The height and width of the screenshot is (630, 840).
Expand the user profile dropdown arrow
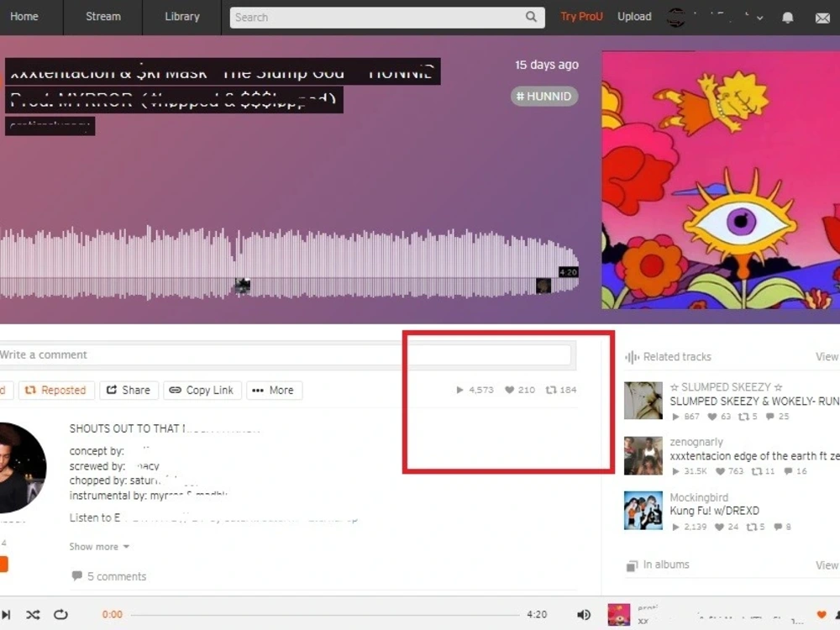(x=759, y=18)
